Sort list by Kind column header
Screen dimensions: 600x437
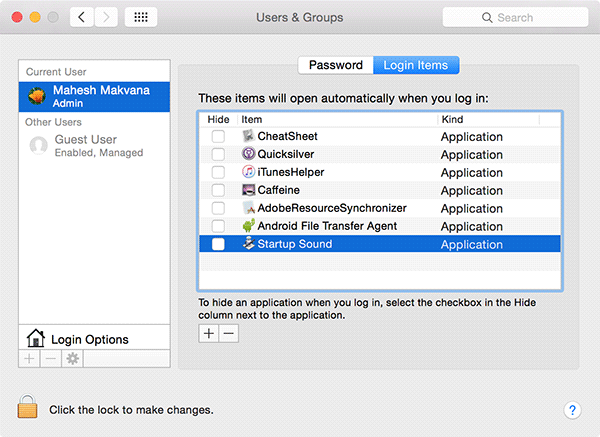488,119
